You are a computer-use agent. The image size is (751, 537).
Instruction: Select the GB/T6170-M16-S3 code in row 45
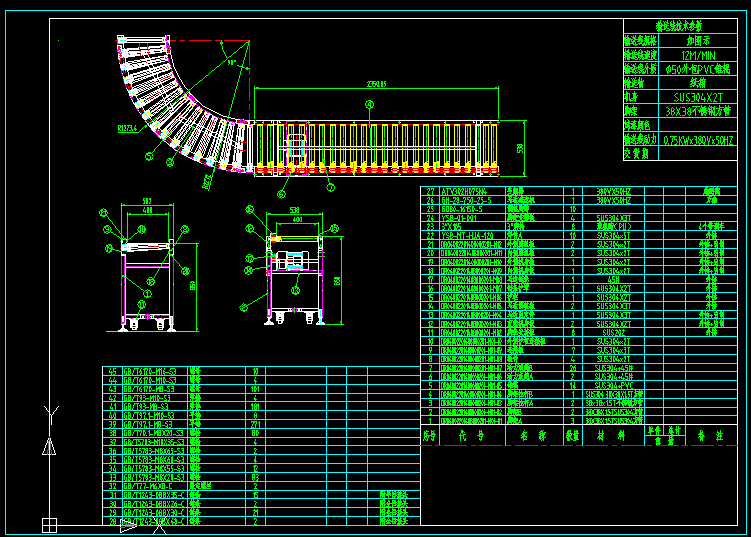coord(149,371)
